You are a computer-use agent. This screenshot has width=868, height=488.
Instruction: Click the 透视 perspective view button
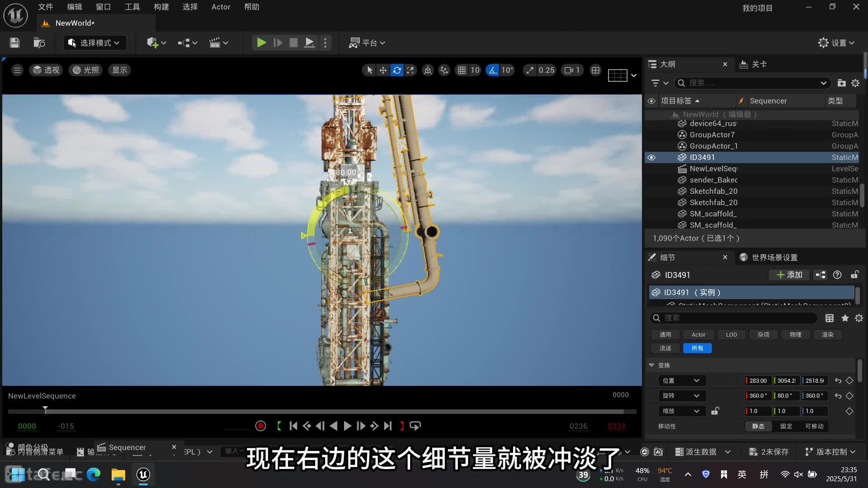(x=46, y=70)
